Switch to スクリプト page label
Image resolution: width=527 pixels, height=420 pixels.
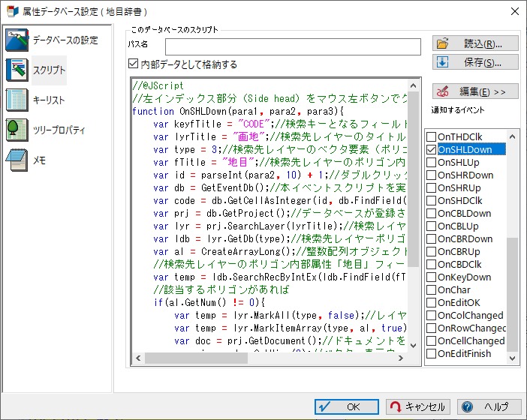(49, 70)
